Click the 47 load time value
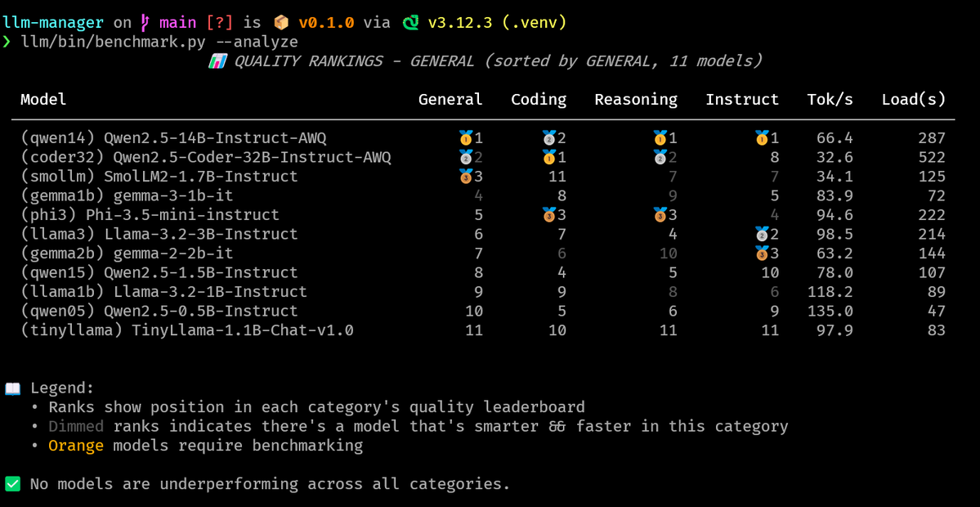Screen dimensions: 980x507 (937, 311)
